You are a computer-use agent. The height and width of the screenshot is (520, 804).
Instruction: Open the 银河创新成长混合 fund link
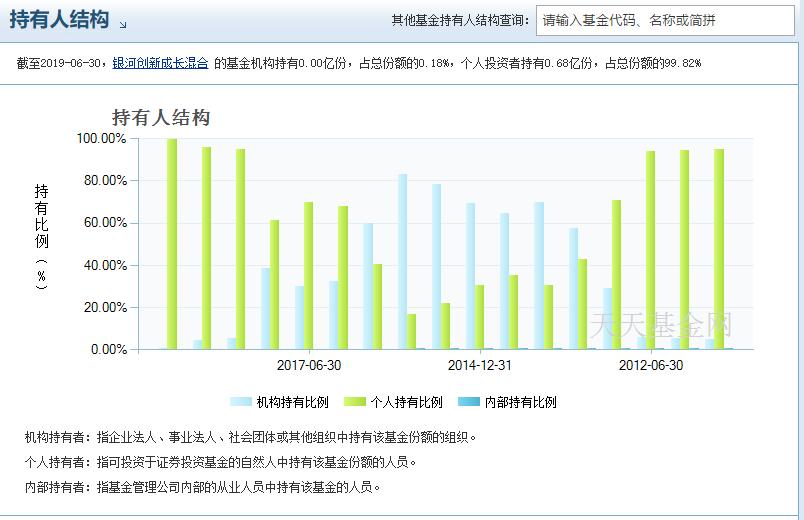coord(160,63)
